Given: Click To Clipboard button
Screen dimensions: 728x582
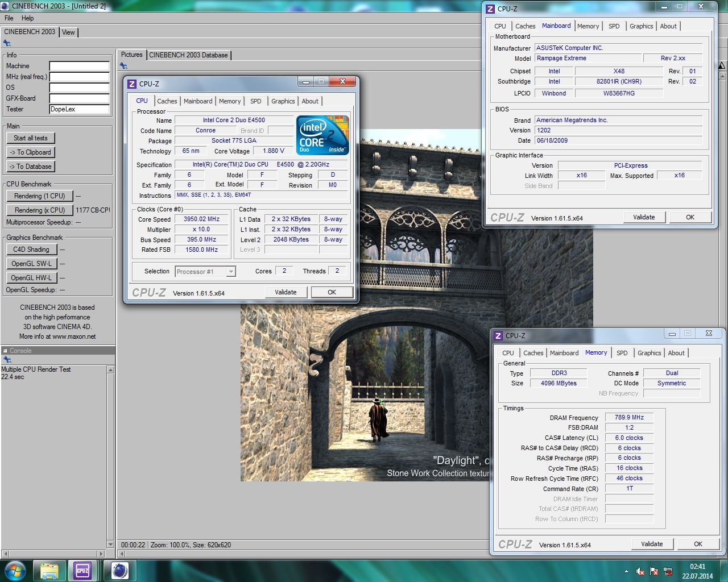Looking at the screenshot, I should [x=31, y=152].
